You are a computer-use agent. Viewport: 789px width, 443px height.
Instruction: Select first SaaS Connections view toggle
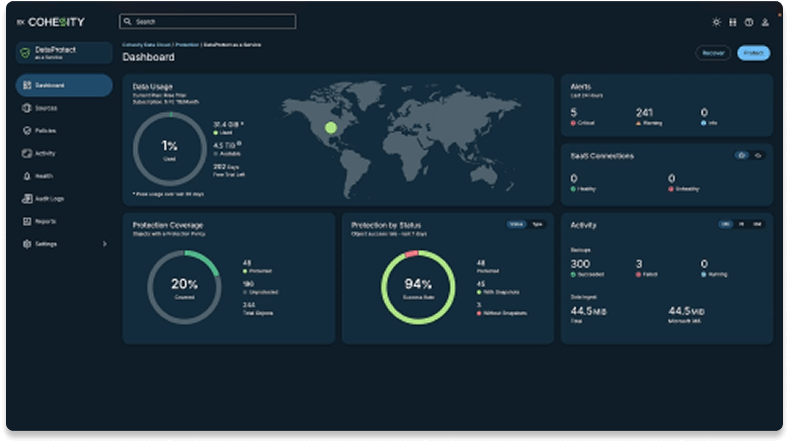point(741,156)
